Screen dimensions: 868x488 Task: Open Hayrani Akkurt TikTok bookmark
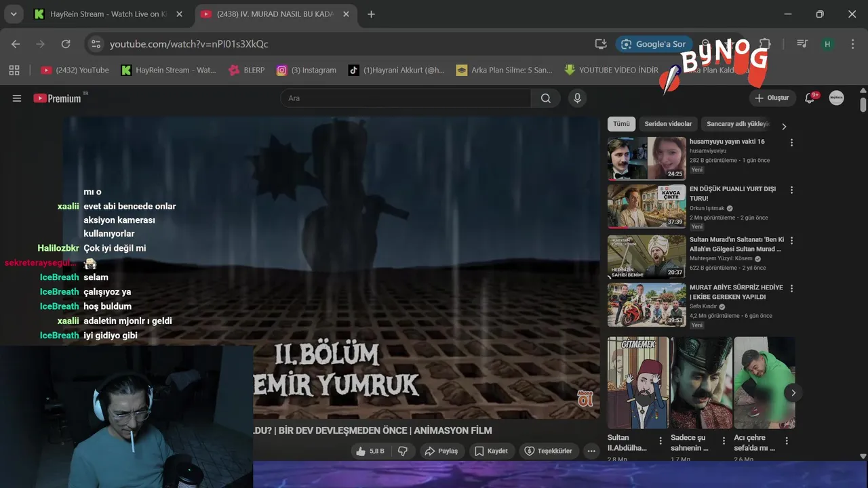397,70
